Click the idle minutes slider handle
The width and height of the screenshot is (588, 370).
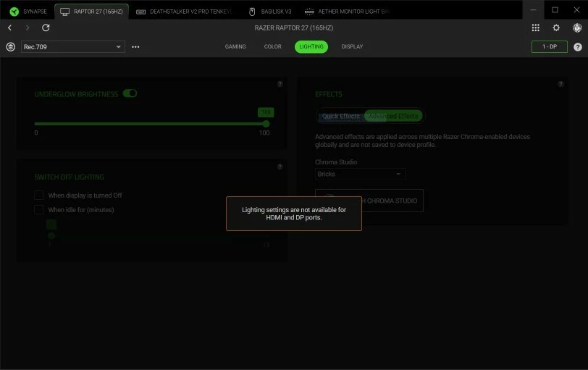(x=51, y=236)
